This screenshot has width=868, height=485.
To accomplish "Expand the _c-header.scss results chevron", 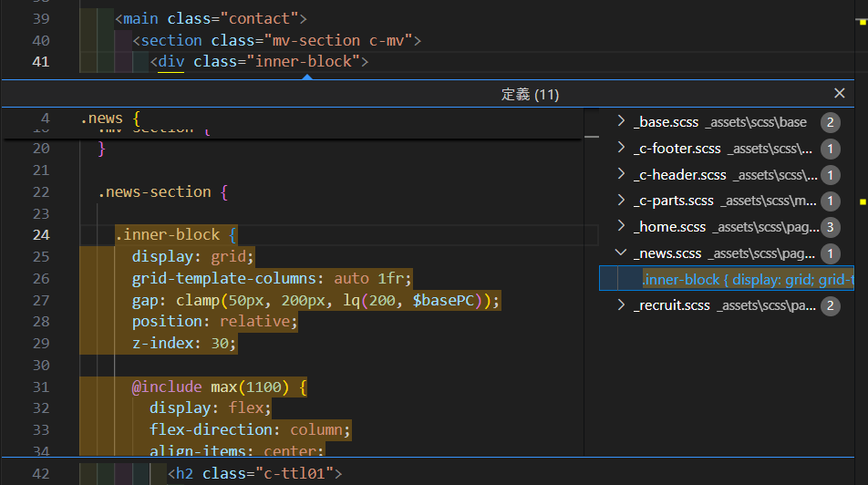I will 621,175.
